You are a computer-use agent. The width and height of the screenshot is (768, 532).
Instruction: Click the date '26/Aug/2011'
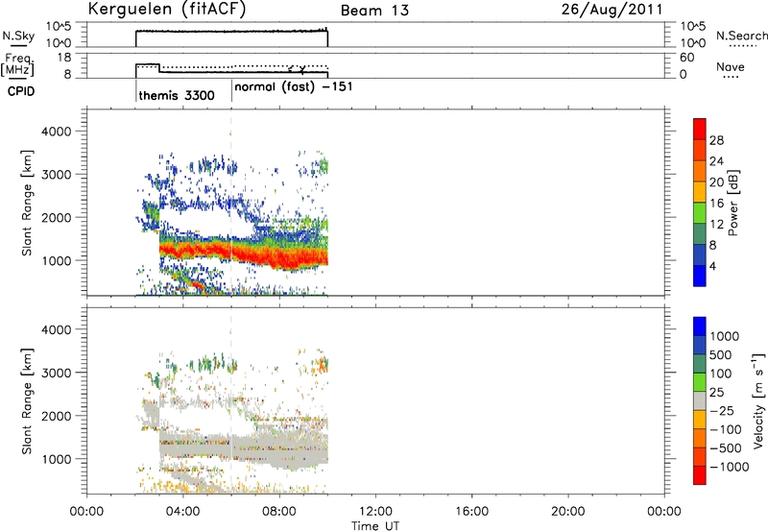coord(612,10)
